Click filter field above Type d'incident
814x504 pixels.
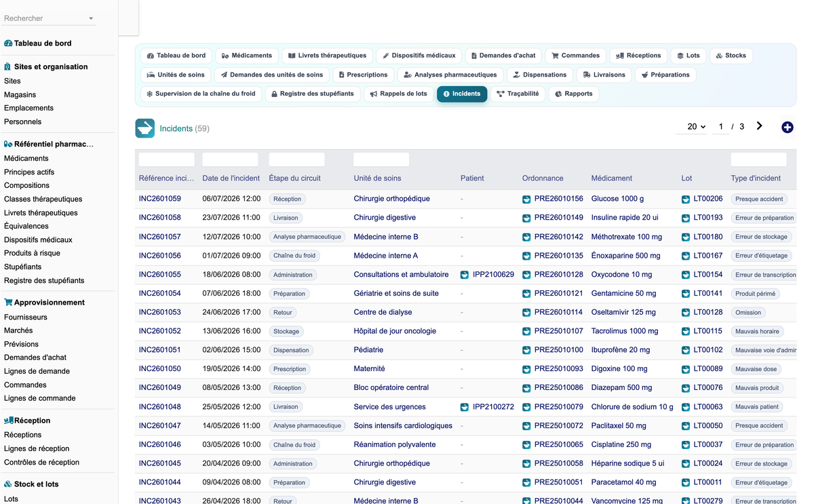[x=758, y=159]
